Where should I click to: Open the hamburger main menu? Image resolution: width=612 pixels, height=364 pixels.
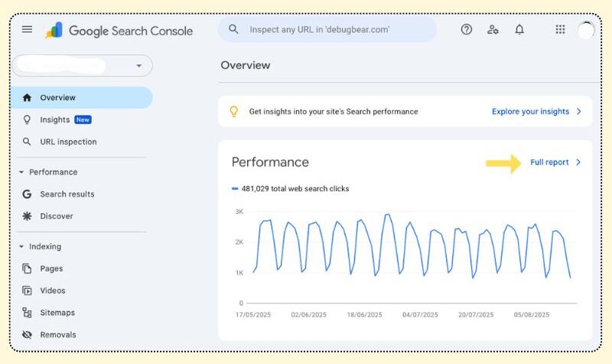click(x=27, y=29)
